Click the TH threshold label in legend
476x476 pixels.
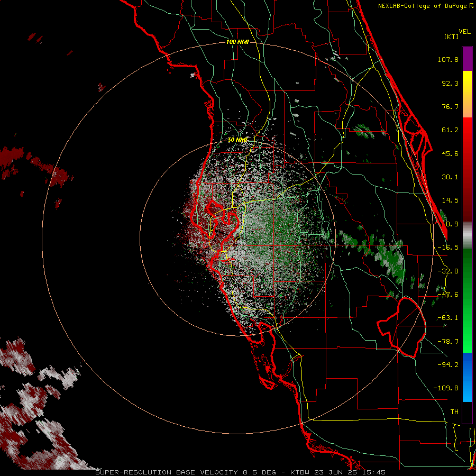coord(454,411)
